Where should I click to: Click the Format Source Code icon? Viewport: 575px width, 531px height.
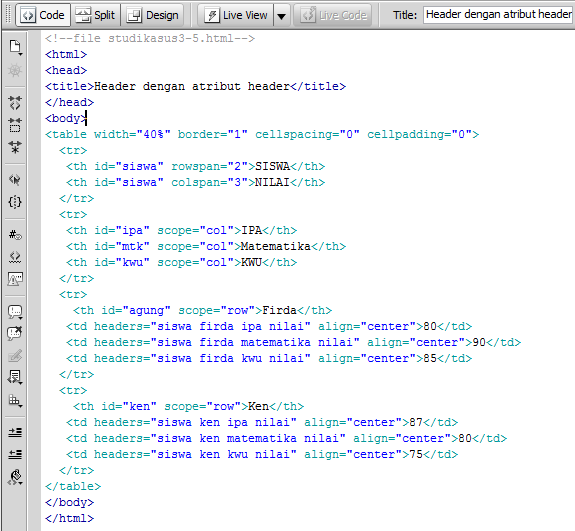[x=15, y=477]
